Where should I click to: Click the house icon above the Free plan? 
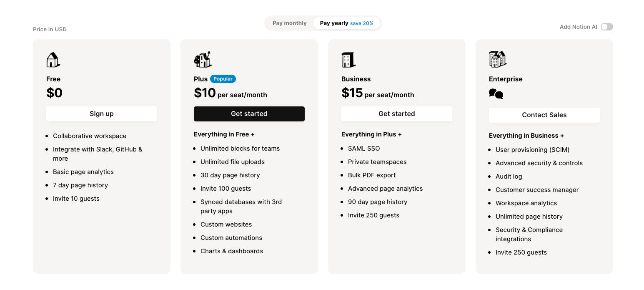[53, 59]
